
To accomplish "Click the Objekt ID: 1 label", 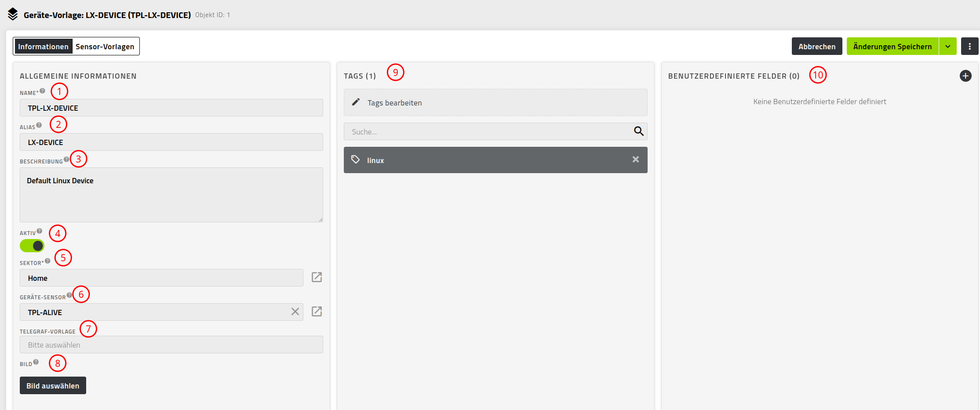I will pos(212,15).
